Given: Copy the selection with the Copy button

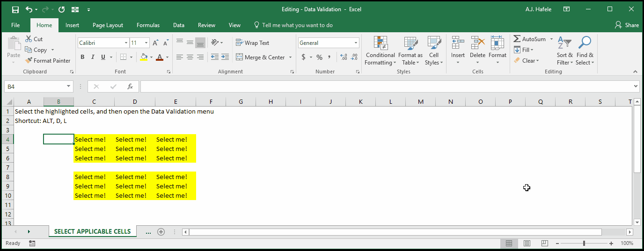Looking at the screenshot, I should [x=36, y=50].
